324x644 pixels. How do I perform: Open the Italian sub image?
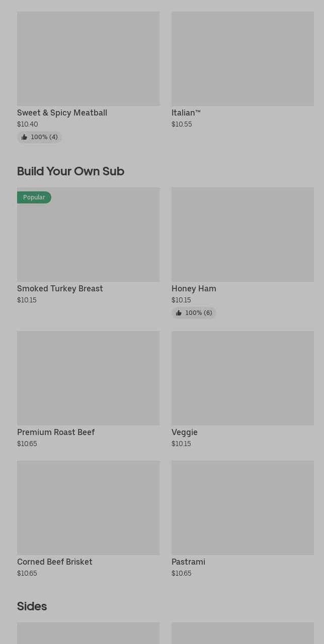[242, 59]
